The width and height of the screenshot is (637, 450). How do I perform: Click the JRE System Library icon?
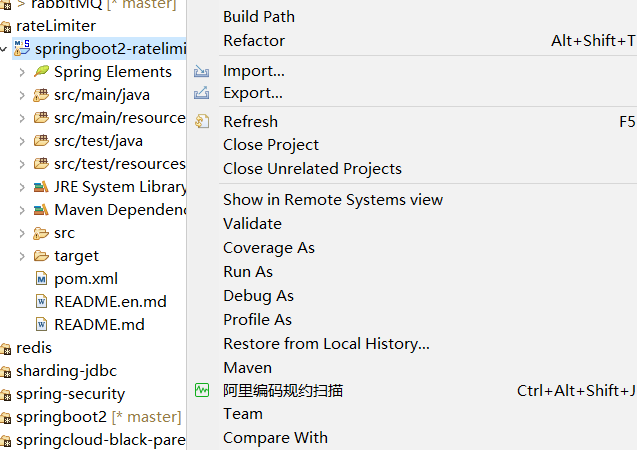coord(41,187)
